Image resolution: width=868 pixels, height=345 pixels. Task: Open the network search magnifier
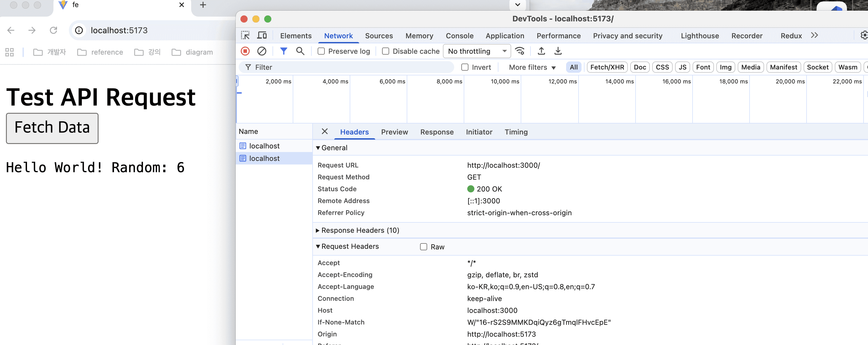point(300,51)
